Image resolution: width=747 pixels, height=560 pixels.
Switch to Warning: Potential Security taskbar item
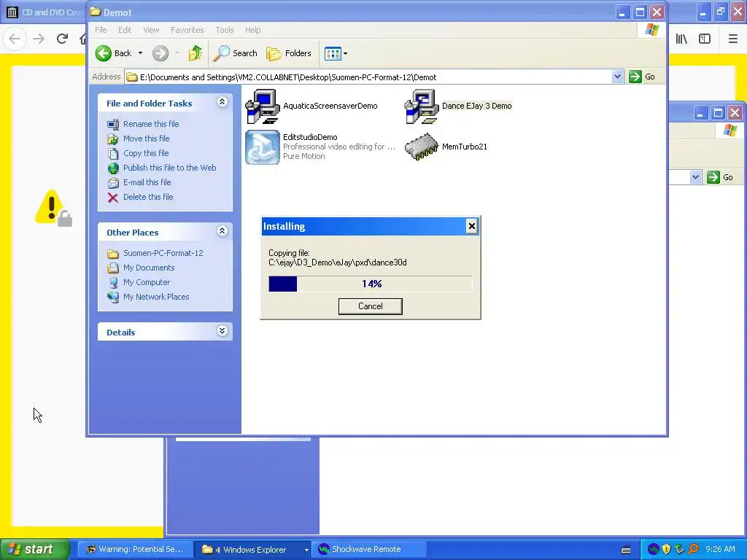135,550
